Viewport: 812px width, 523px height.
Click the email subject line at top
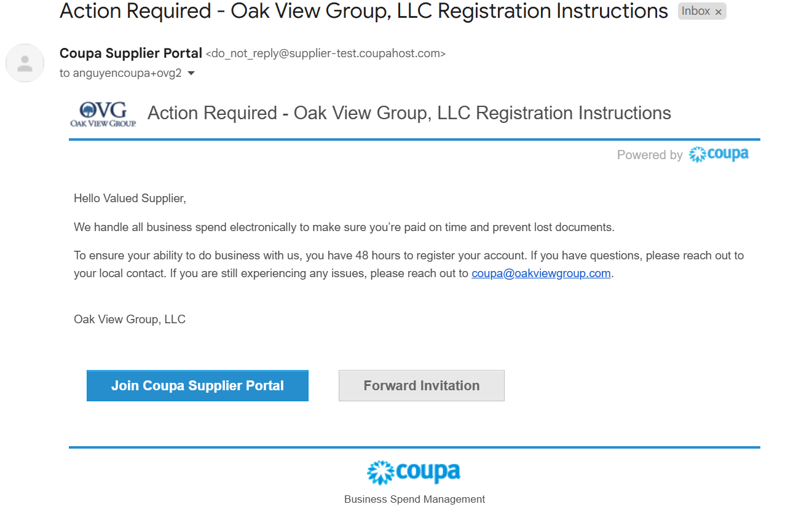[x=364, y=11]
